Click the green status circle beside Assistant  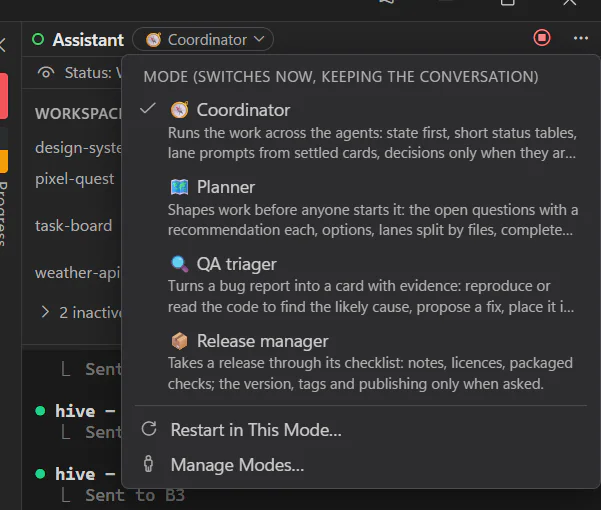click(38, 39)
